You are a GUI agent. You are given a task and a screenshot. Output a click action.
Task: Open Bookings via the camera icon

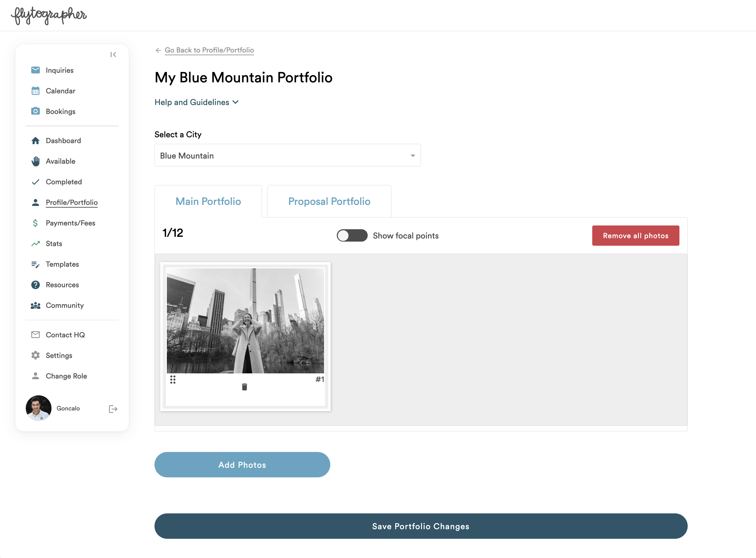tap(35, 111)
